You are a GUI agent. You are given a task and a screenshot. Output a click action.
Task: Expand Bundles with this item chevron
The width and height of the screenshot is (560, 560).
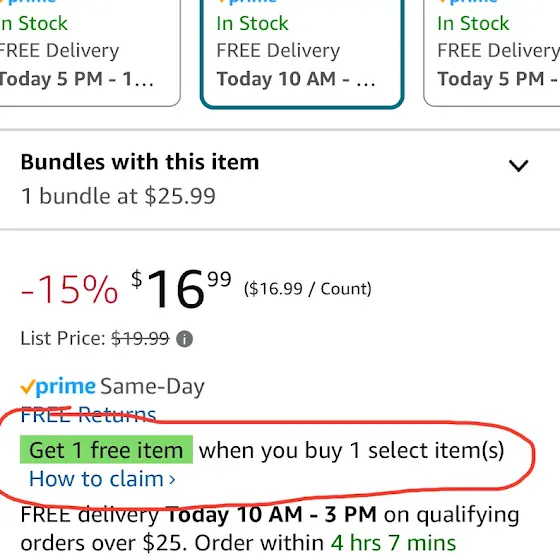[x=518, y=166]
